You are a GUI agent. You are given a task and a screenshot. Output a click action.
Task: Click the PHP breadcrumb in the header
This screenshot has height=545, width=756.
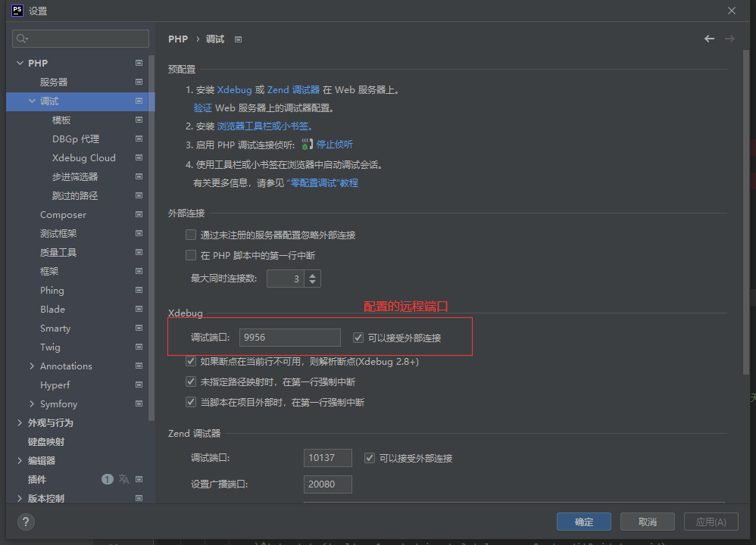tap(178, 39)
